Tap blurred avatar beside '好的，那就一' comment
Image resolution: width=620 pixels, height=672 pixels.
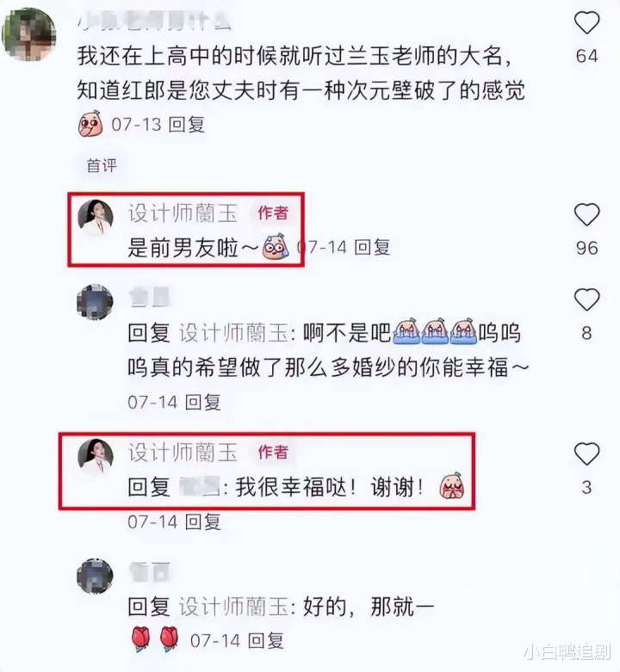click(95, 576)
